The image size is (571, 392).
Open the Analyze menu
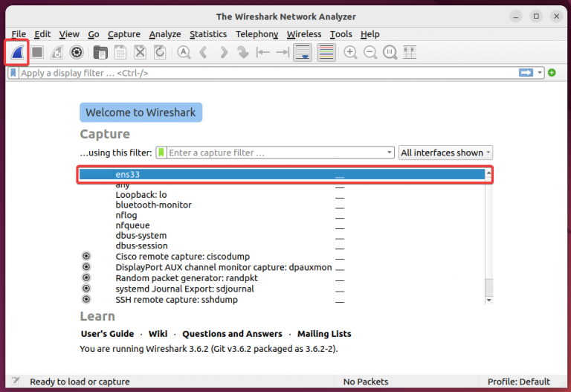164,34
